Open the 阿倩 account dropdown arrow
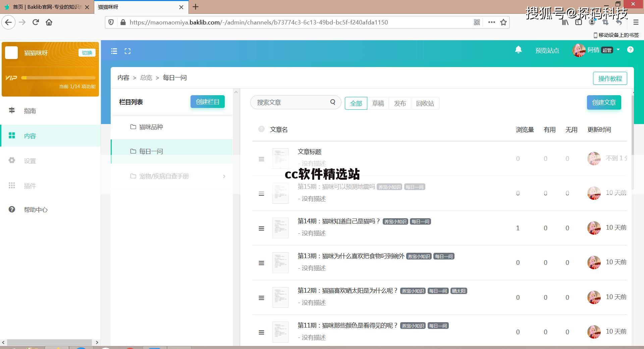 click(x=618, y=50)
